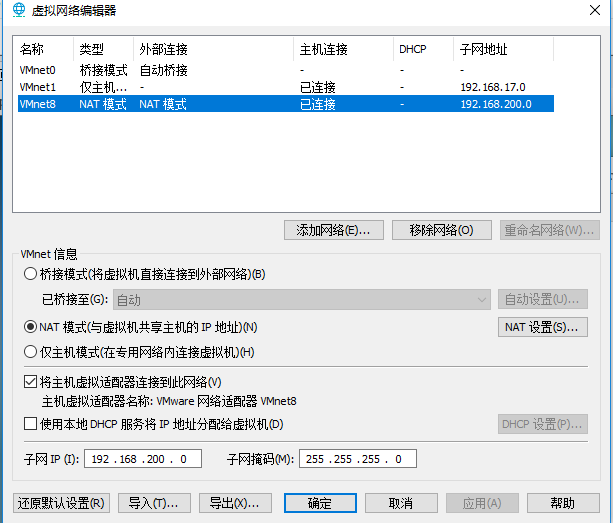The width and height of the screenshot is (613, 523).
Task: Confirm with 确定 button
Action: [x=320, y=503]
